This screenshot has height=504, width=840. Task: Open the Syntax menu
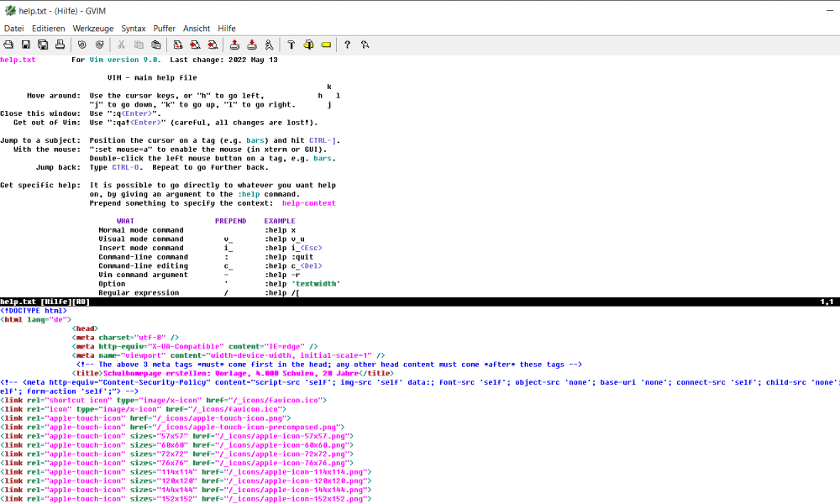point(134,29)
